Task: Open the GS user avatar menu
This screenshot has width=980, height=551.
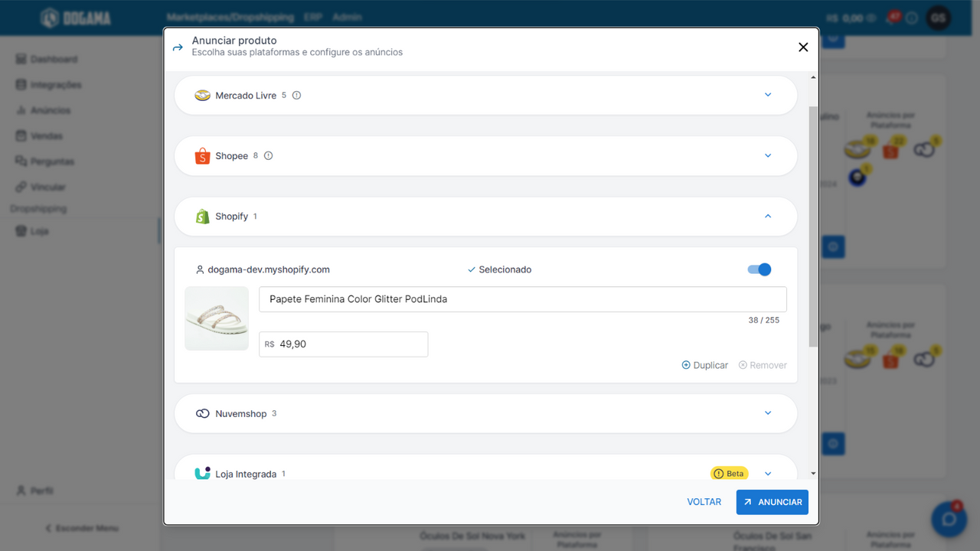Action: [x=939, y=18]
